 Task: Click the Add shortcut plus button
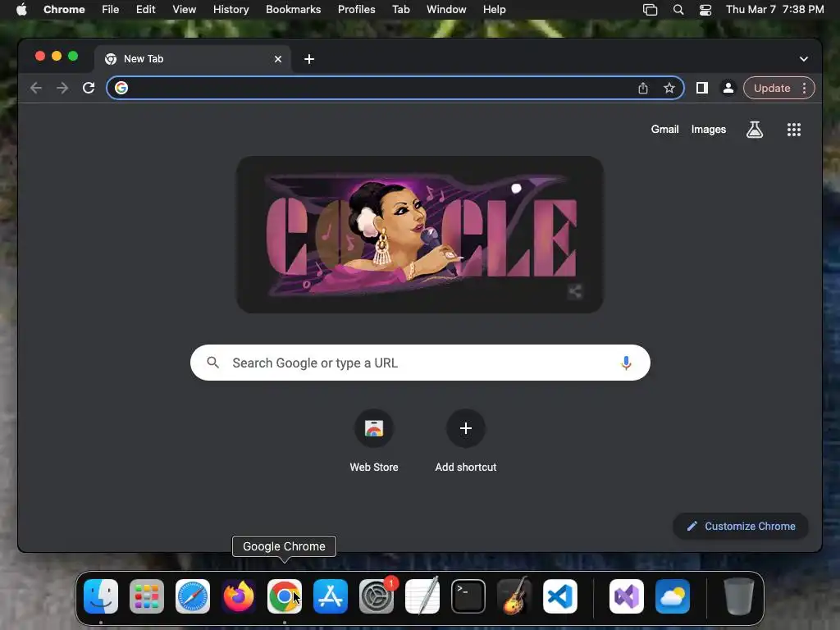[466, 428]
